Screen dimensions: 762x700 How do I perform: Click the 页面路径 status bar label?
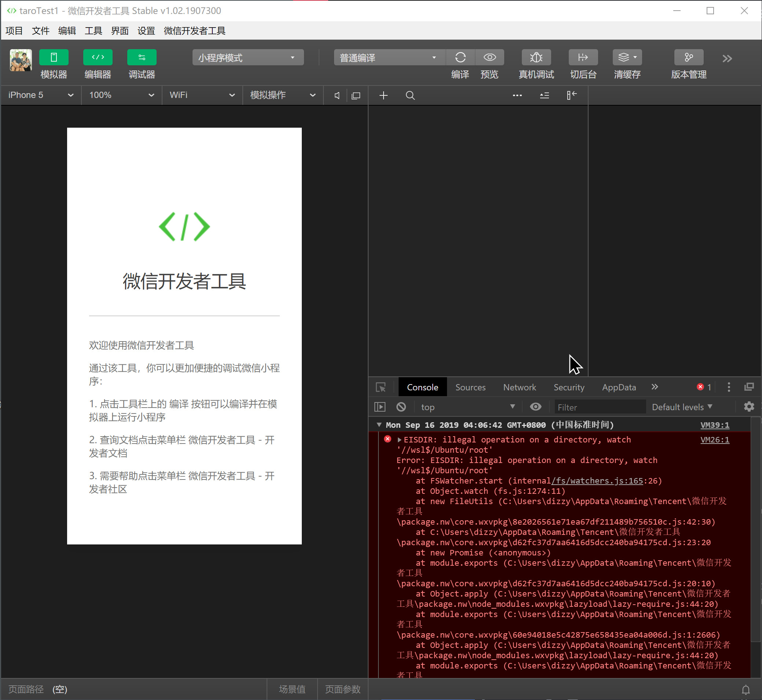tap(26, 689)
